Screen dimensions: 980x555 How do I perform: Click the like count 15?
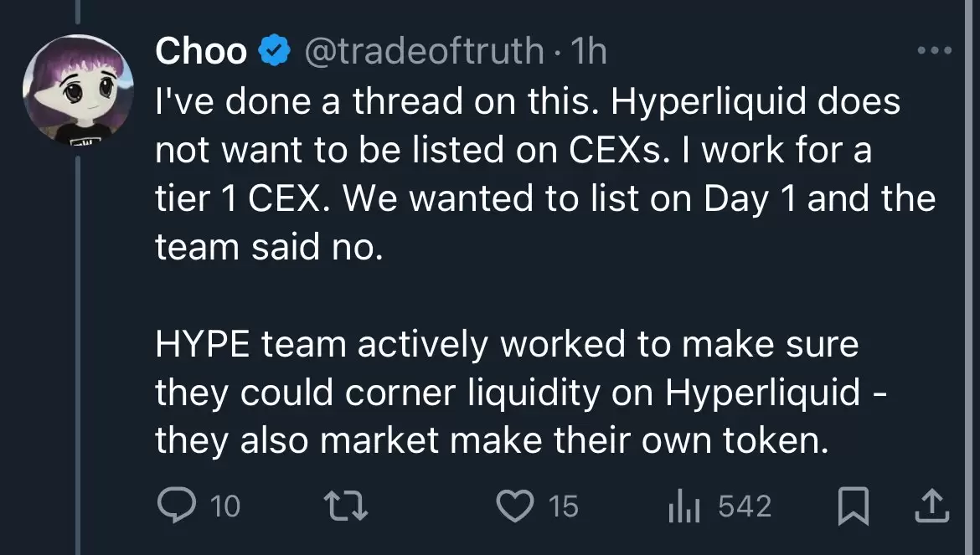[x=563, y=506]
